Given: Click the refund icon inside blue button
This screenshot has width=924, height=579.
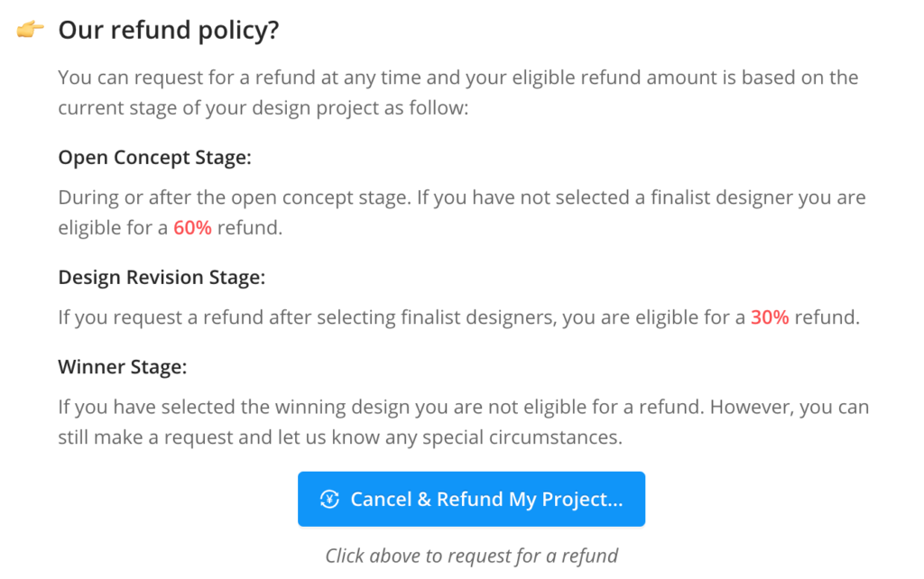Looking at the screenshot, I should pyautogui.click(x=329, y=500).
